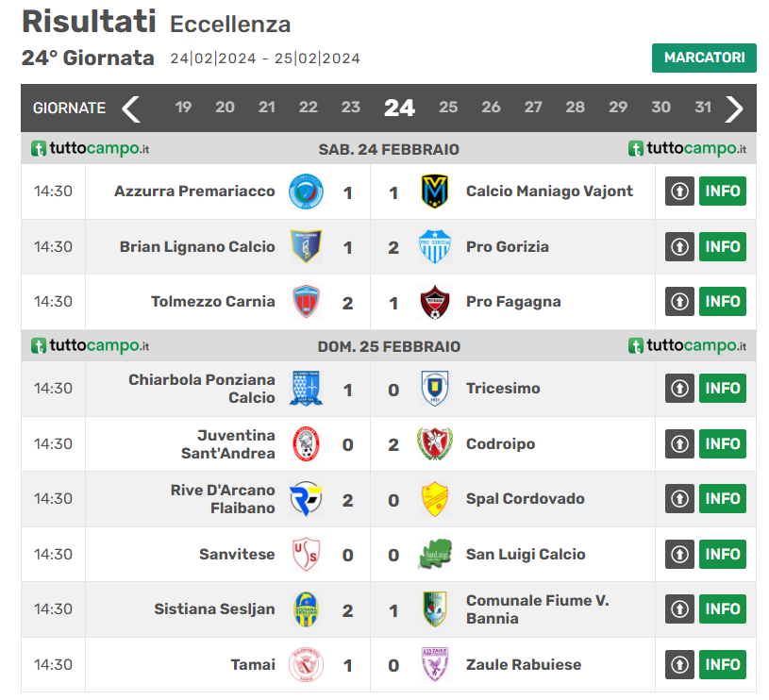The width and height of the screenshot is (769, 700).
Task: Click the Codroipo team crest
Action: click(434, 444)
